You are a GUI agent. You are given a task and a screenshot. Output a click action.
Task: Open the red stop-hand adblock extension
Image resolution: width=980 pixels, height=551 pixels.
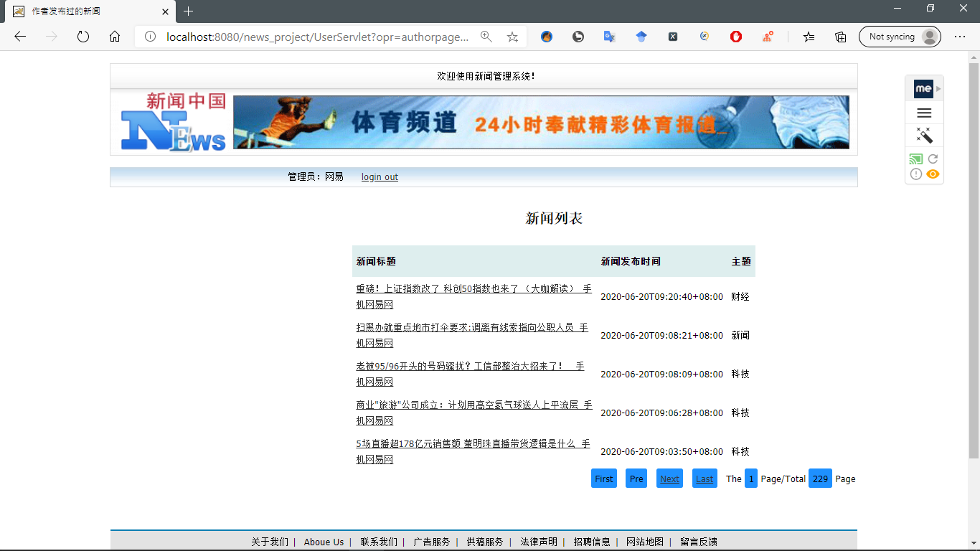coord(736,37)
